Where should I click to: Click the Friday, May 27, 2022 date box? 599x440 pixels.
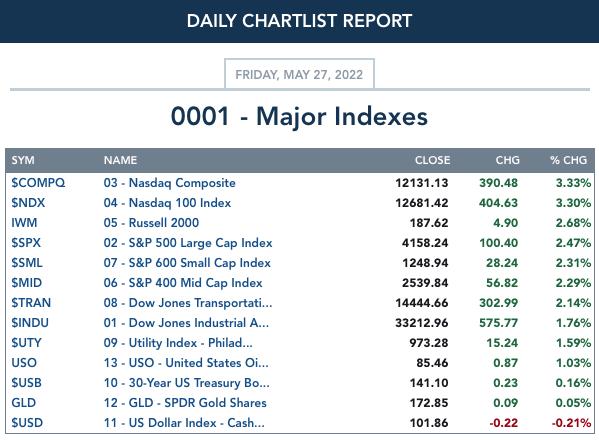click(x=299, y=74)
